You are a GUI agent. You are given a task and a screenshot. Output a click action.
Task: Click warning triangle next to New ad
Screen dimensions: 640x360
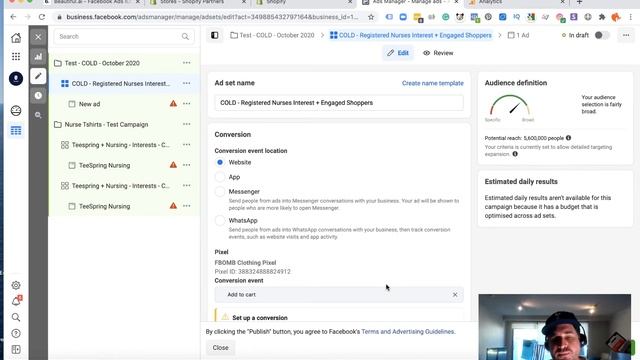coord(173,104)
